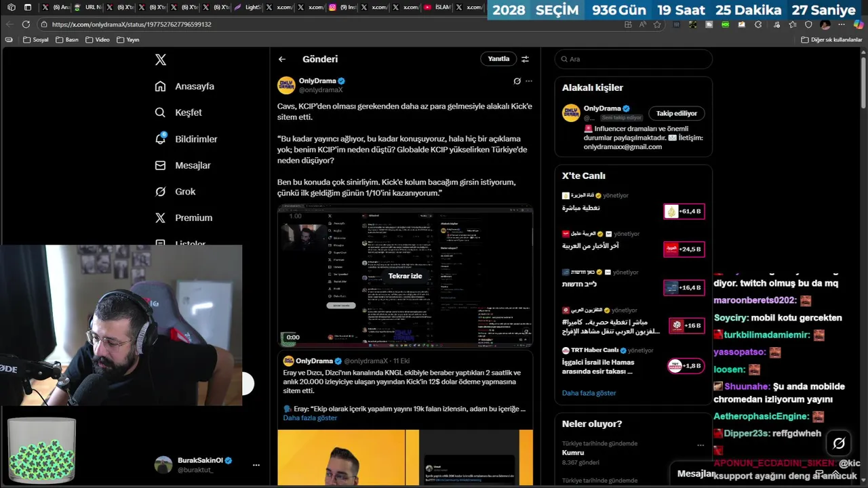Open BurakSakinOl account menu
The width and height of the screenshot is (868, 488).
pyautogui.click(x=256, y=465)
